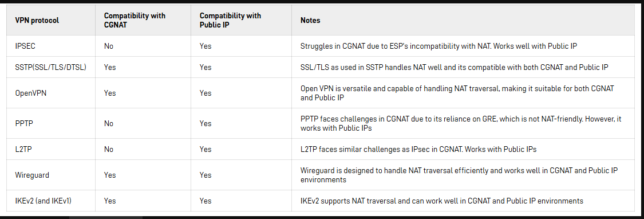Click the OpenVPN protocol name

pos(31,93)
